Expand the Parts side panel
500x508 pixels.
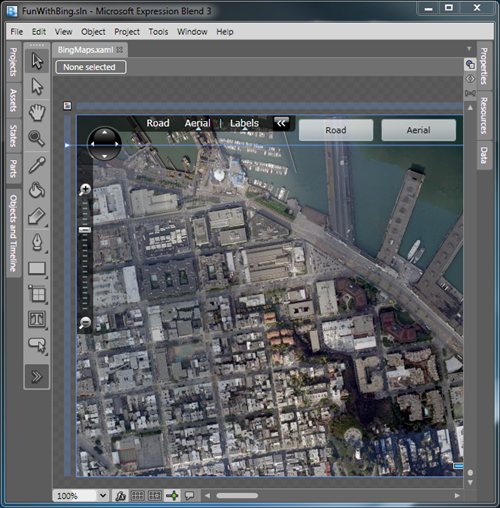[13, 169]
